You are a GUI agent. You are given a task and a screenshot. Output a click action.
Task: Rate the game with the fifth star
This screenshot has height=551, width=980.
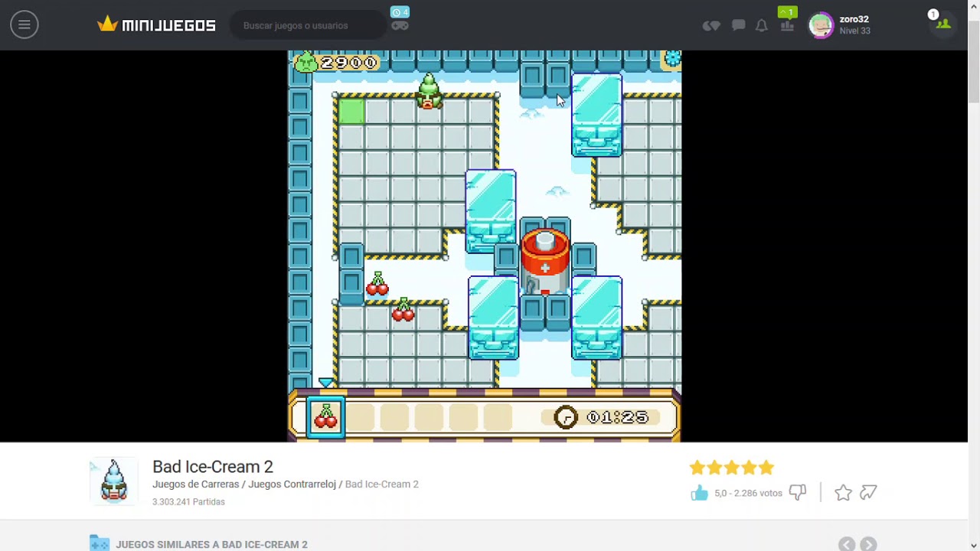766,467
